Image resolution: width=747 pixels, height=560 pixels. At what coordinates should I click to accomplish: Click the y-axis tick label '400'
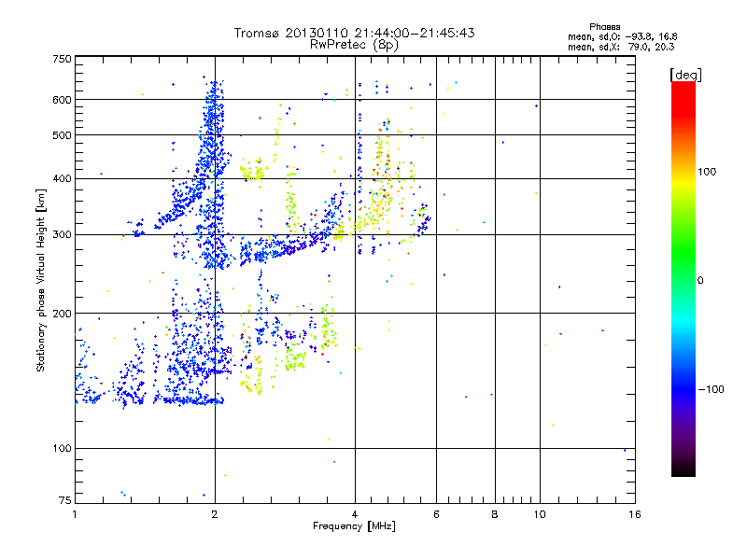pyautogui.click(x=62, y=179)
